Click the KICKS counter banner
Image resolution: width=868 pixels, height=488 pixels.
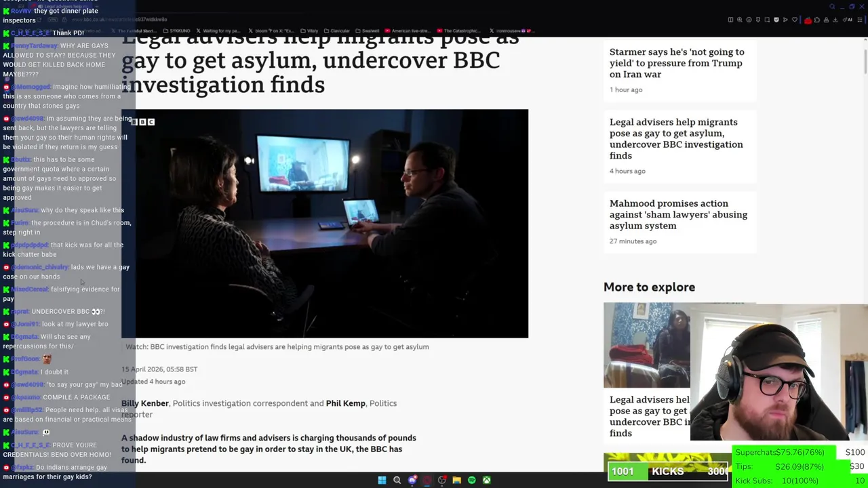pyautogui.click(x=668, y=471)
